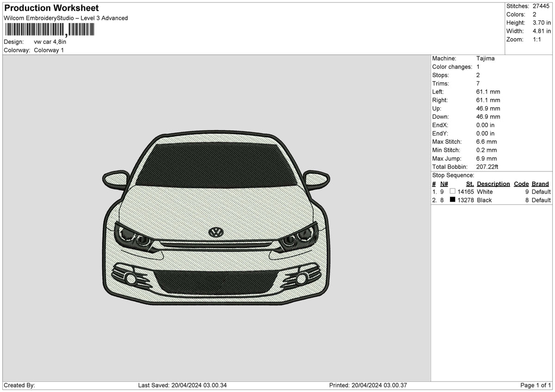
Task: Click the Black color swatch in Stop Sequence
Action: [452, 200]
